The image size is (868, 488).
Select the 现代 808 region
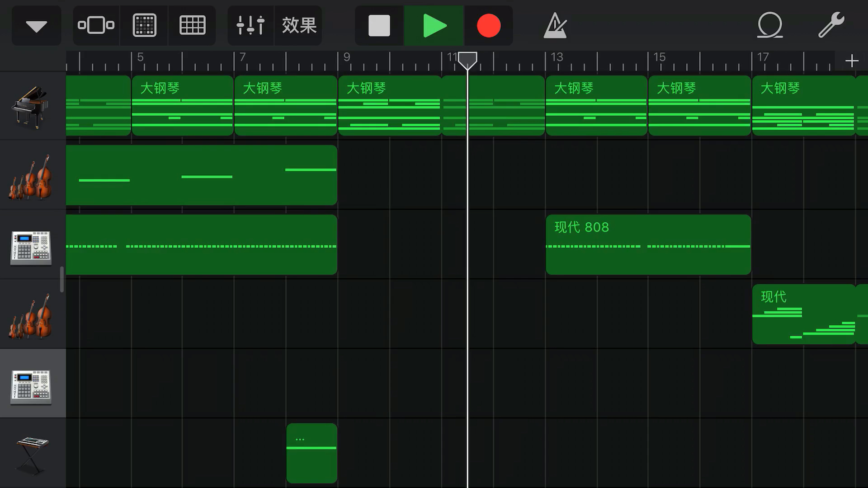click(x=648, y=245)
